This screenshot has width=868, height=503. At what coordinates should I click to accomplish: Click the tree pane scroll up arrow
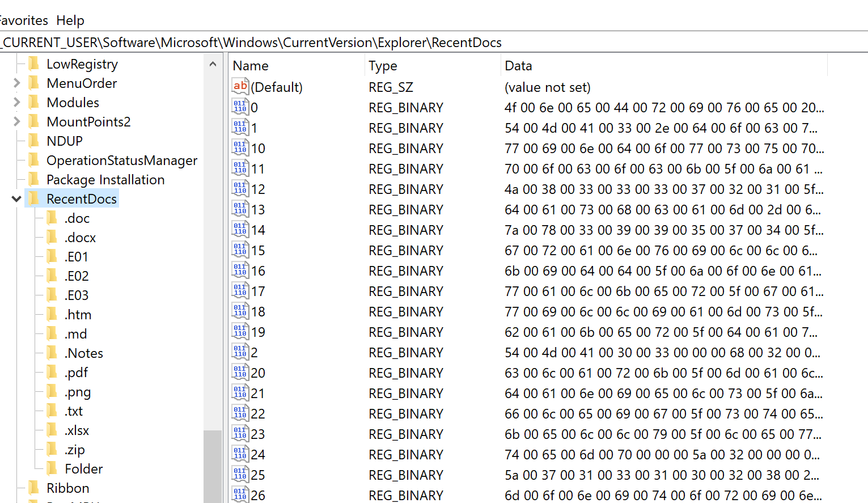[213, 64]
